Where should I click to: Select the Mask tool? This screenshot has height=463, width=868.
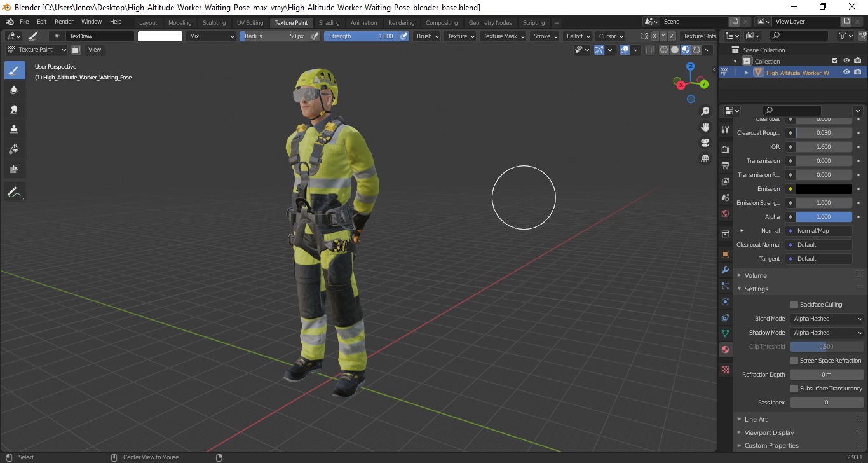pyautogui.click(x=15, y=169)
